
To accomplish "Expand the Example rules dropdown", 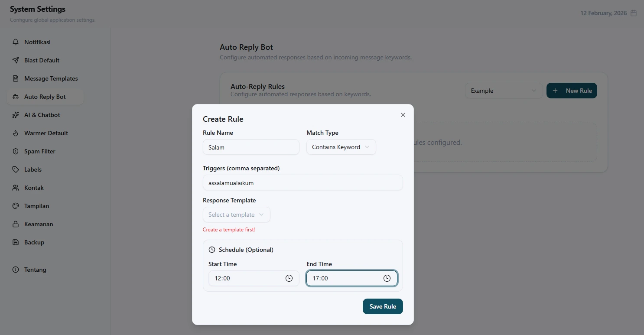I will pyautogui.click(x=503, y=91).
